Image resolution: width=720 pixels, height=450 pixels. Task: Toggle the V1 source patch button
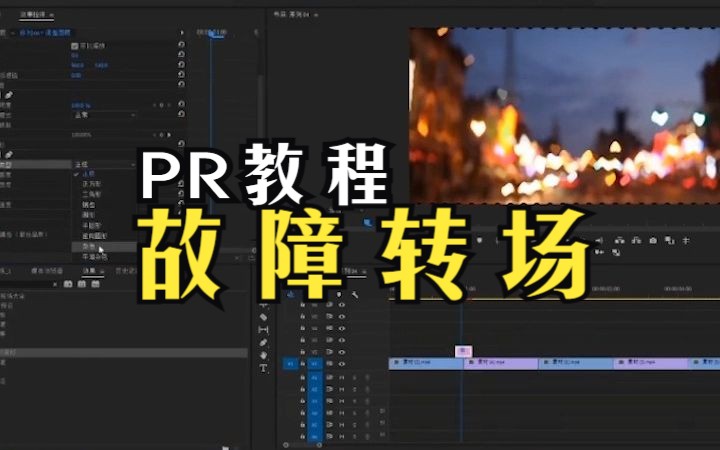pyautogui.click(x=290, y=364)
